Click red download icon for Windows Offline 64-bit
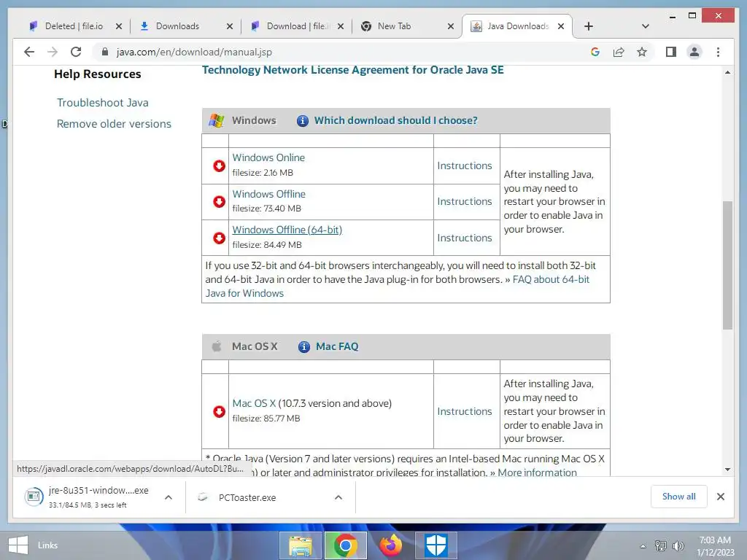 (x=219, y=238)
